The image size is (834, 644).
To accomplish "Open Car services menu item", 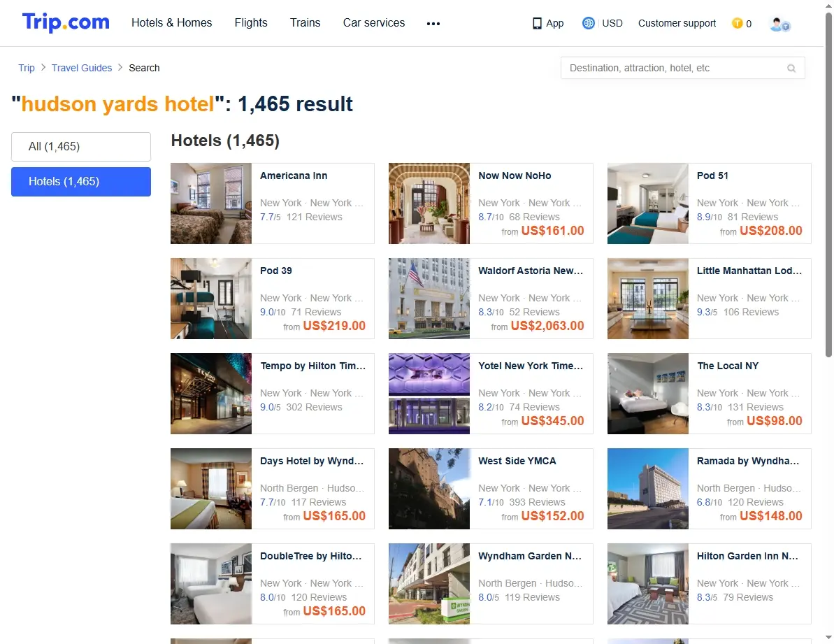I will [374, 23].
